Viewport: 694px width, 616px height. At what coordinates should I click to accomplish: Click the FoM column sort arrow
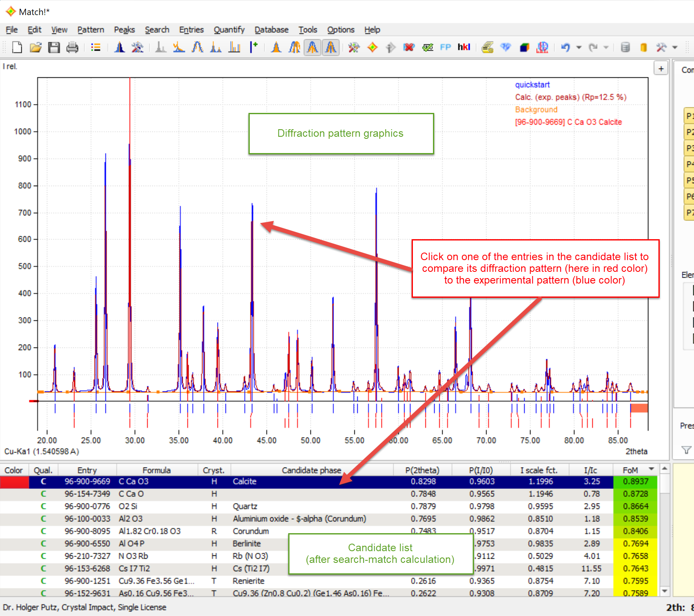651,469
